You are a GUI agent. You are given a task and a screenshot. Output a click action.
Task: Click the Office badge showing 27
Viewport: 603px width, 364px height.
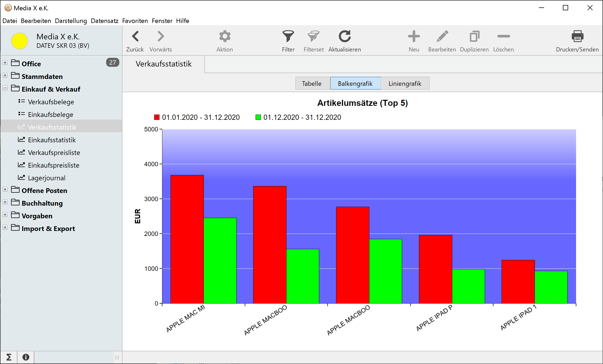click(x=112, y=63)
